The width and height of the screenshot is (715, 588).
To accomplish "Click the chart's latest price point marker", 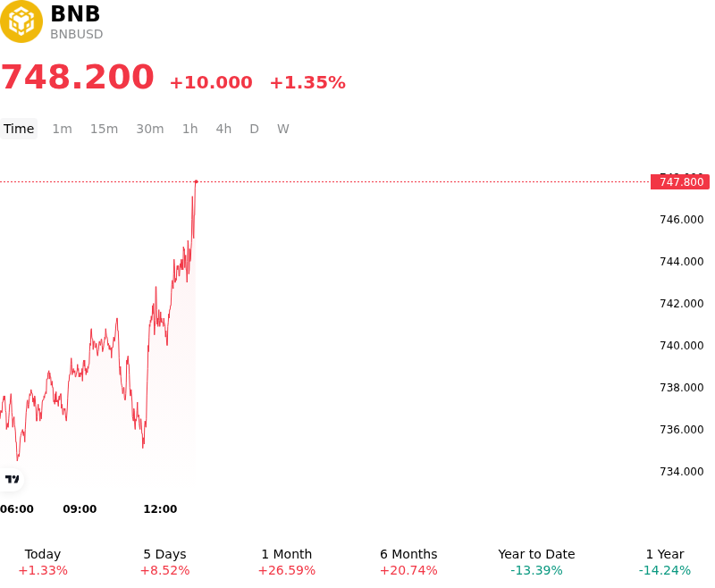I will click(x=196, y=181).
